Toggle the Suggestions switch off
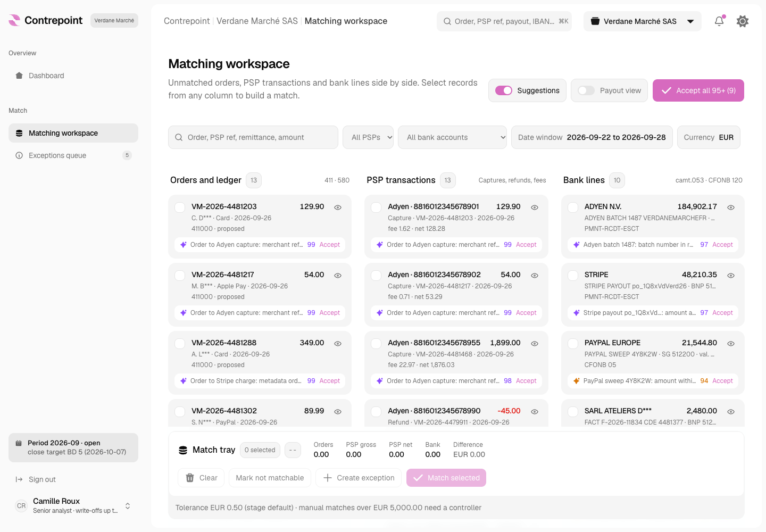 point(504,90)
